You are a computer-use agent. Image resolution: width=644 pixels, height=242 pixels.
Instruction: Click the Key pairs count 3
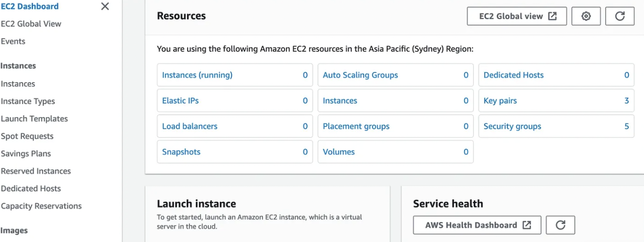tap(627, 101)
